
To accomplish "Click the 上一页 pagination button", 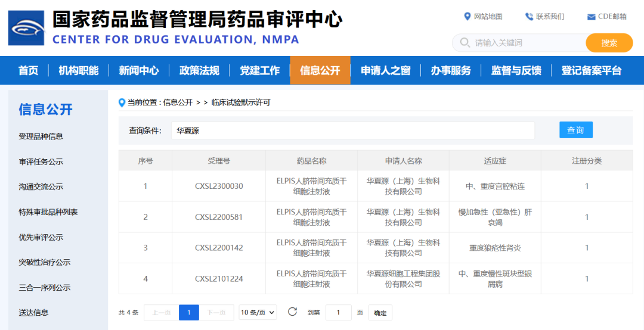I will pos(162,312).
